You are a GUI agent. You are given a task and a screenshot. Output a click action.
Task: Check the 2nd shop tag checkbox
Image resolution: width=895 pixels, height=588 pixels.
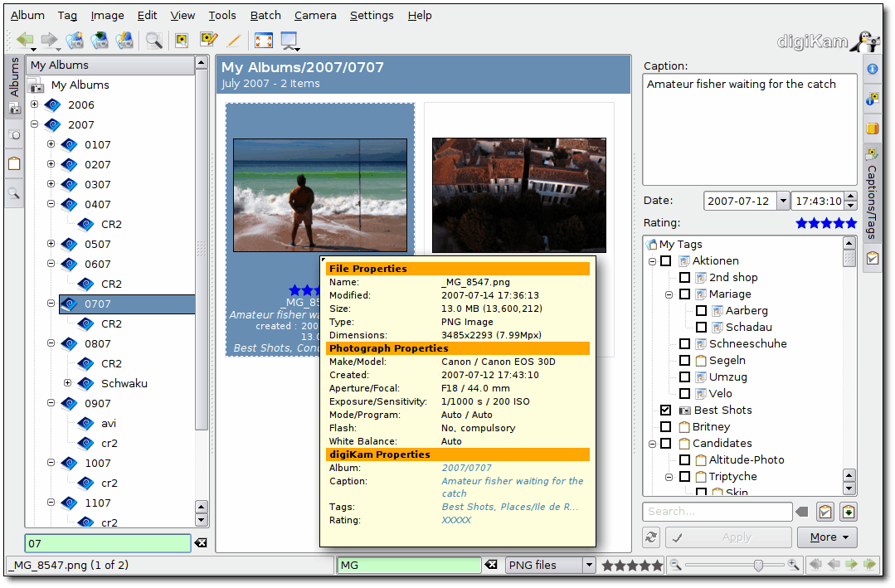(685, 278)
